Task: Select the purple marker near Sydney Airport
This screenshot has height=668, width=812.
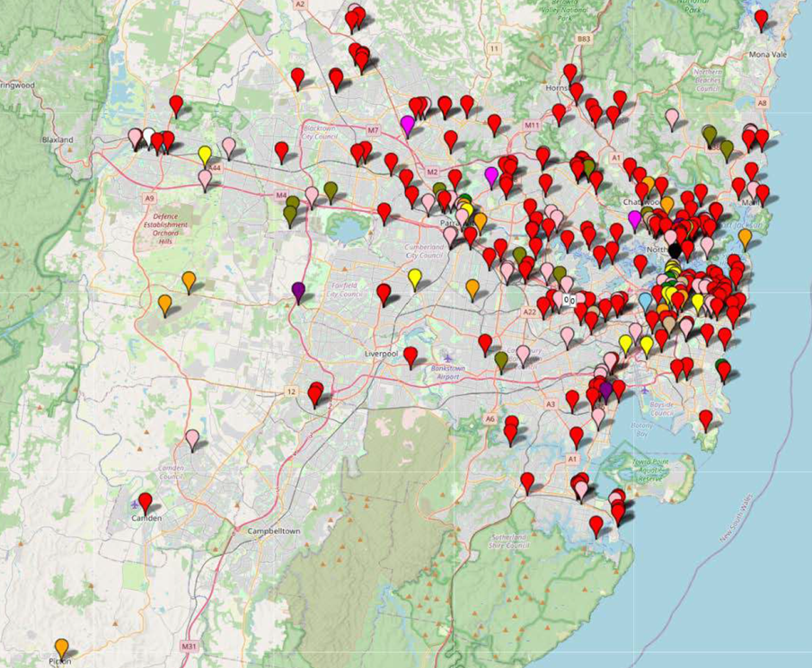Action: click(605, 390)
